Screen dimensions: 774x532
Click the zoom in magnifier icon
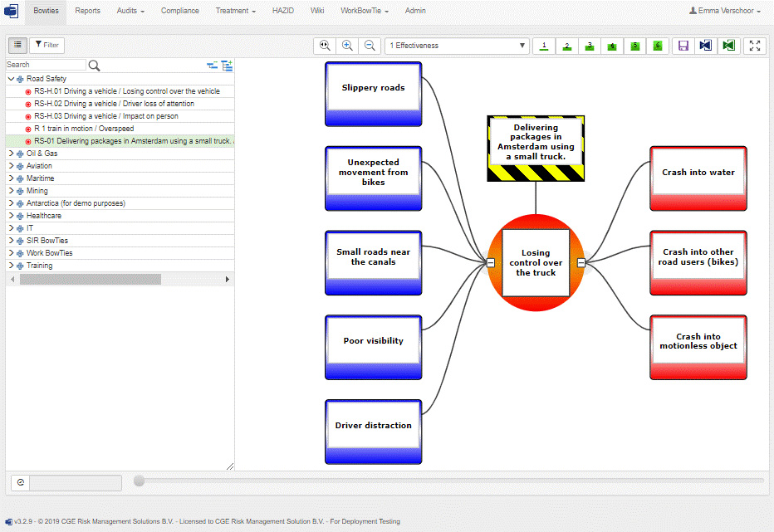347,46
